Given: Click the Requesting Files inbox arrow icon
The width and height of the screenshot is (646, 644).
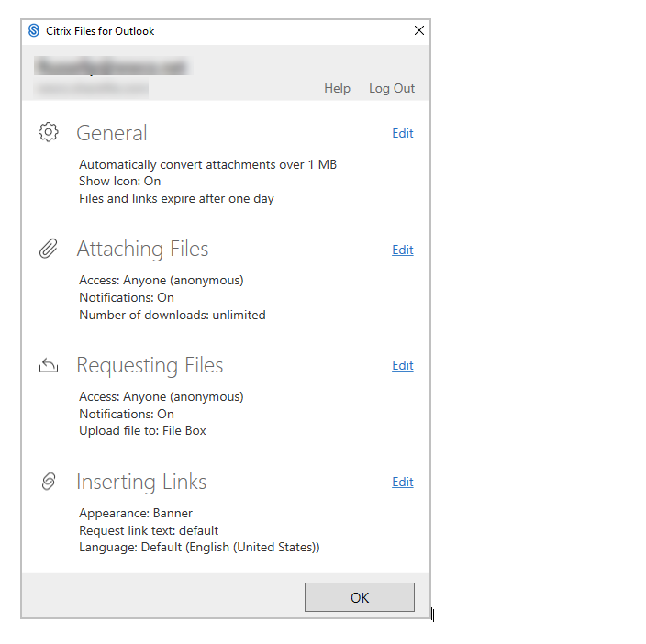Looking at the screenshot, I should pyautogui.click(x=49, y=365).
